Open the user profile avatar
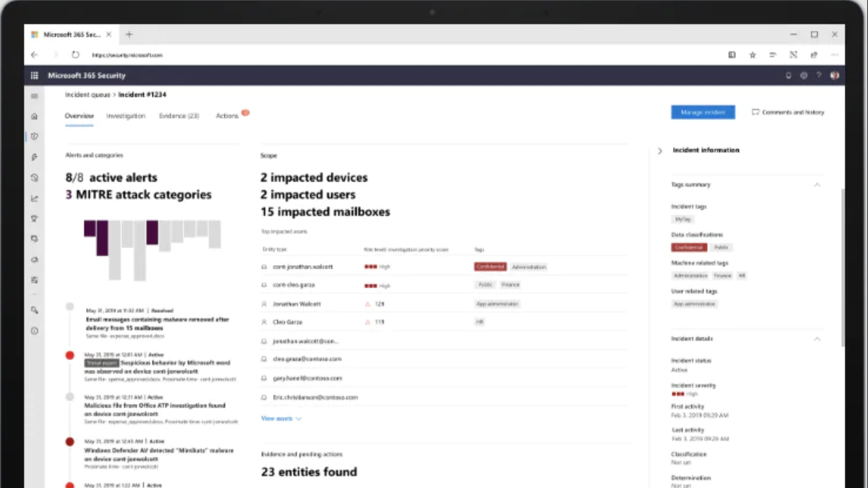 point(835,75)
